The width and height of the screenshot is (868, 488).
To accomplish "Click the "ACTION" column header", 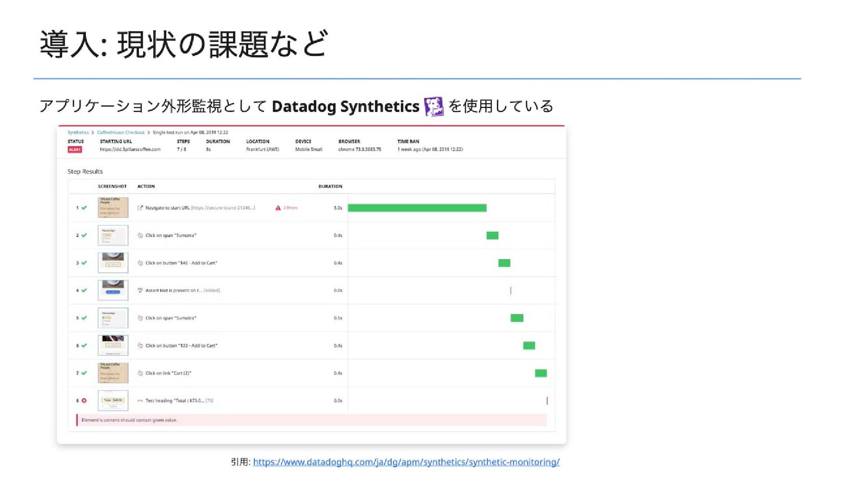I will 146,186.
